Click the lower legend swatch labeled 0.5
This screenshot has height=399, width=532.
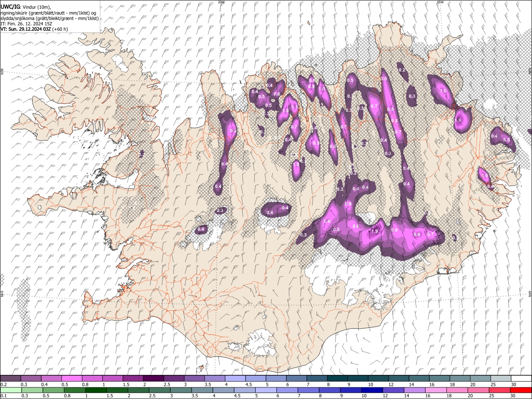tap(54, 390)
